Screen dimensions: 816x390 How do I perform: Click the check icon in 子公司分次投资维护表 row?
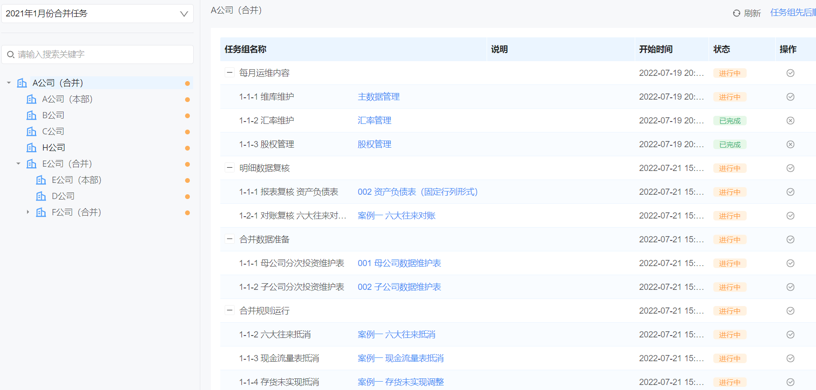click(x=790, y=287)
